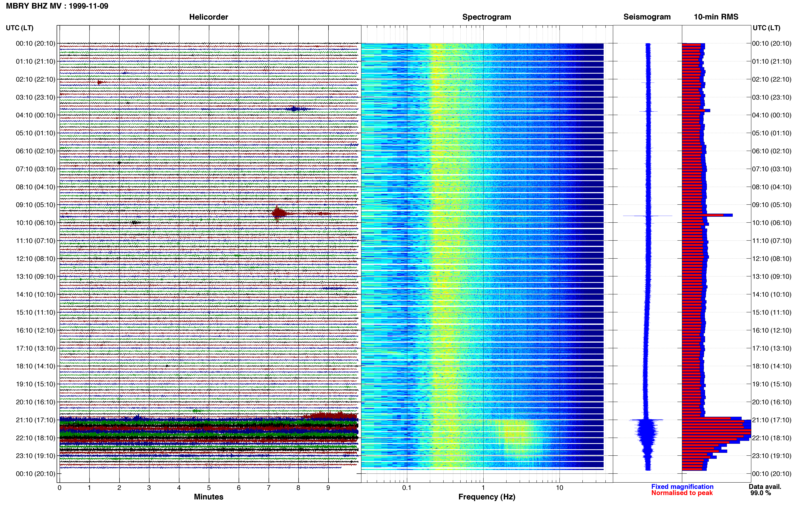Click the '1' tick on the Frequency axis
The image size is (812, 508).
(483, 487)
